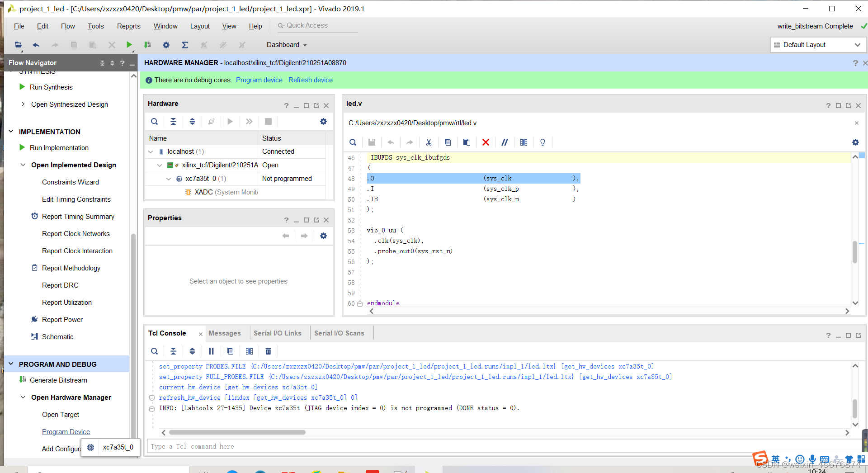Click the led.v editor vertical scrollbar

pos(855,252)
